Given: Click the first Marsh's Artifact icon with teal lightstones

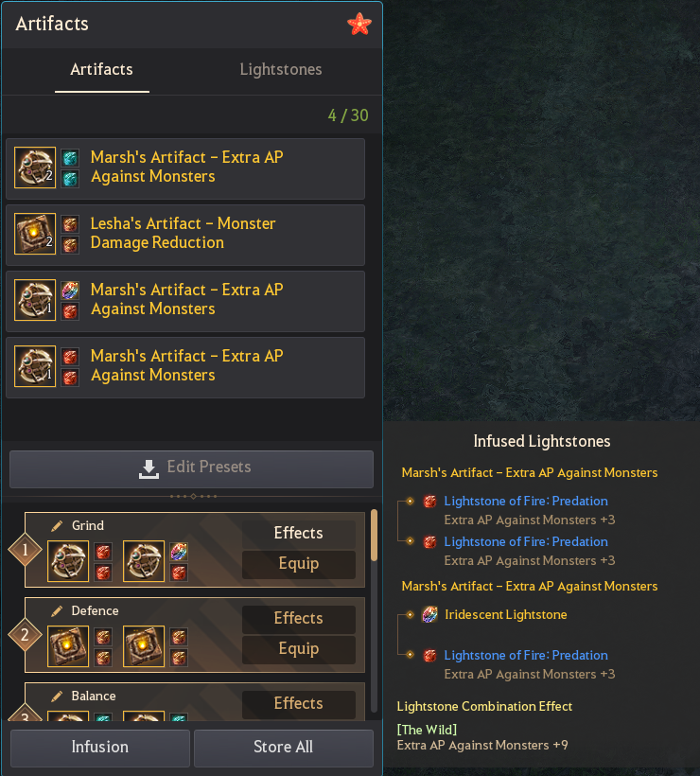Looking at the screenshot, I should pos(35,168).
